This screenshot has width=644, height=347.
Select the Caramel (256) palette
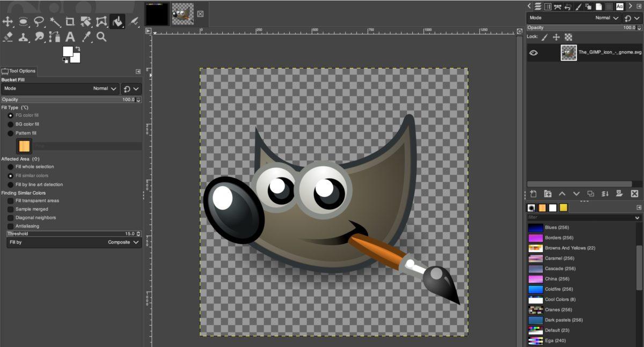(x=559, y=259)
